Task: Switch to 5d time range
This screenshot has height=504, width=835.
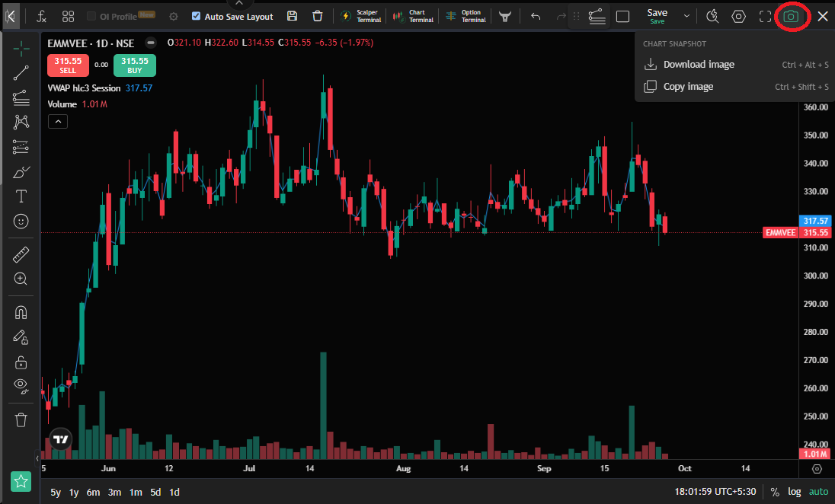Action: (155, 493)
